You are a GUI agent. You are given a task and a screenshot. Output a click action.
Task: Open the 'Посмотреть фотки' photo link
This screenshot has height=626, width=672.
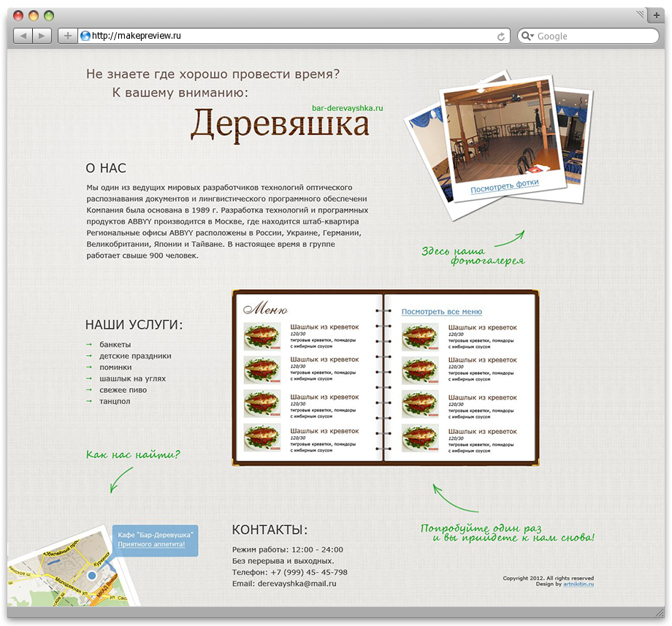coord(505,186)
